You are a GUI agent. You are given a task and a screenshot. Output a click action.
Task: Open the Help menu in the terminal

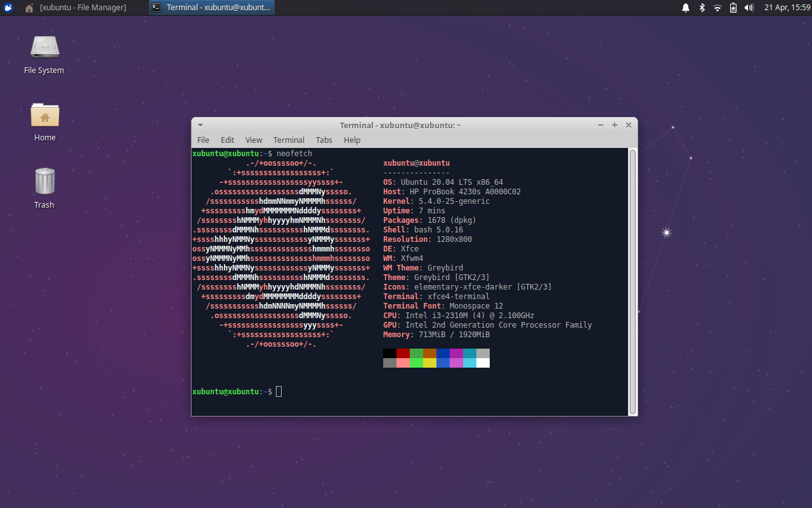[351, 140]
